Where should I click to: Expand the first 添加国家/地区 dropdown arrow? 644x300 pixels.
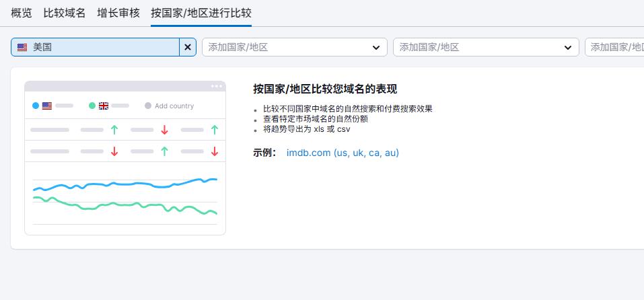pyautogui.click(x=376, y=47)
